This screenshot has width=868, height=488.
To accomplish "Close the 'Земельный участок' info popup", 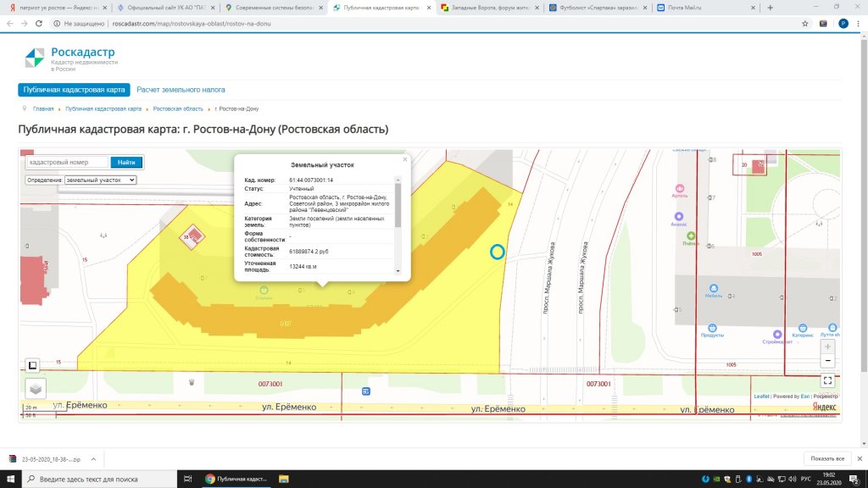I will [x=405, y=159].
